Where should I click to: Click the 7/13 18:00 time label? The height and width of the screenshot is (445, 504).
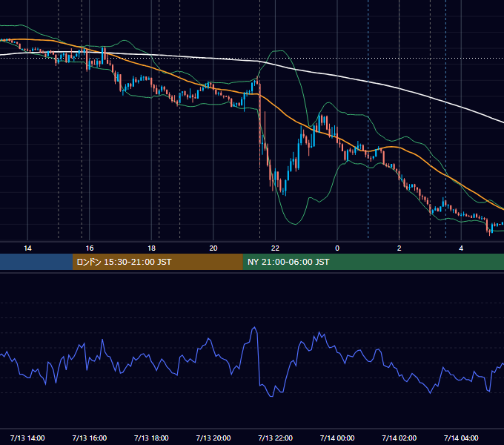151,438
